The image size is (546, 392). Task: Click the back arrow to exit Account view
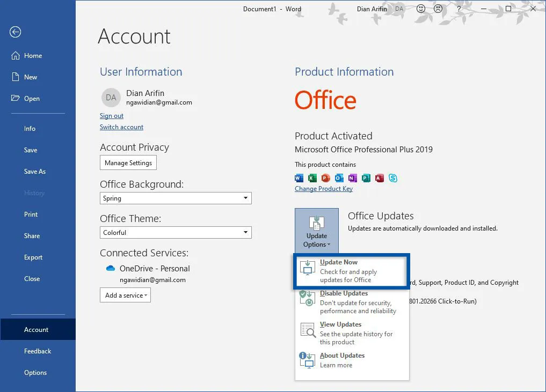click(x=15, y=32)
